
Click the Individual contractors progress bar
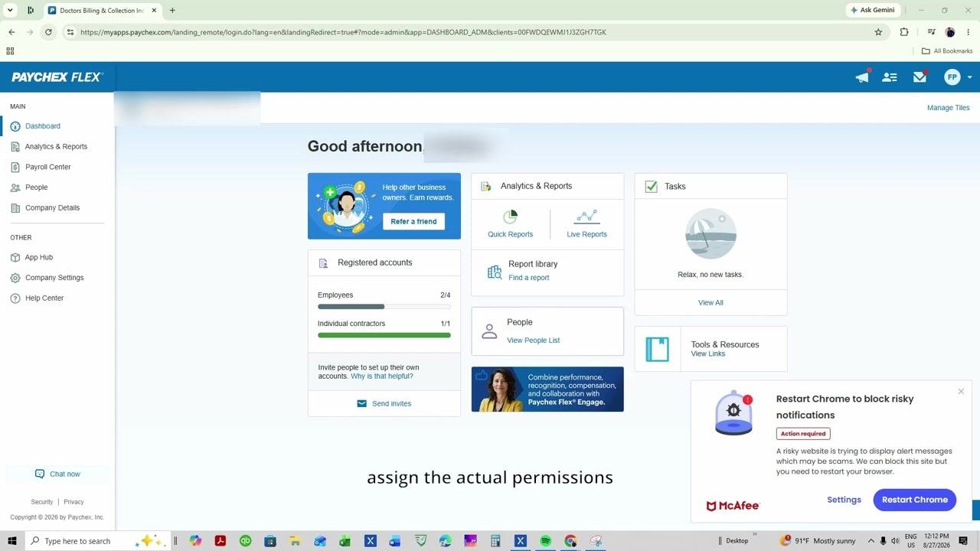[x=384, y=335]
